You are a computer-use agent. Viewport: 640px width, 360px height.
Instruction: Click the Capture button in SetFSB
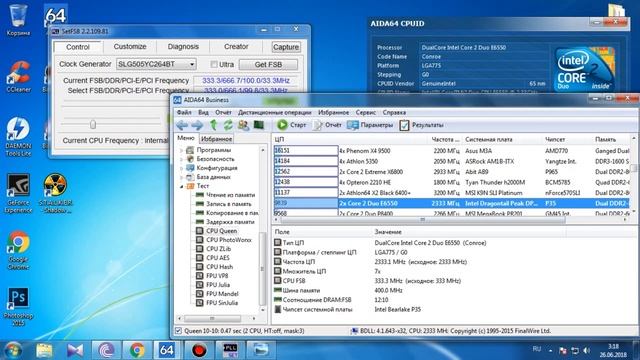click(x=286, y=47)
